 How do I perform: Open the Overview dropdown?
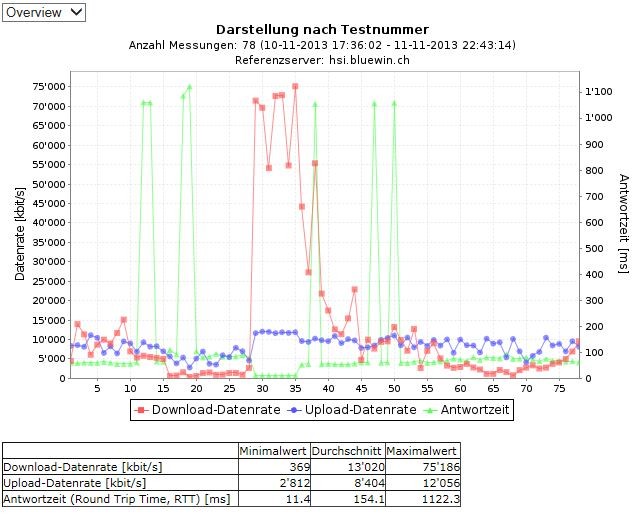(44, 12)
